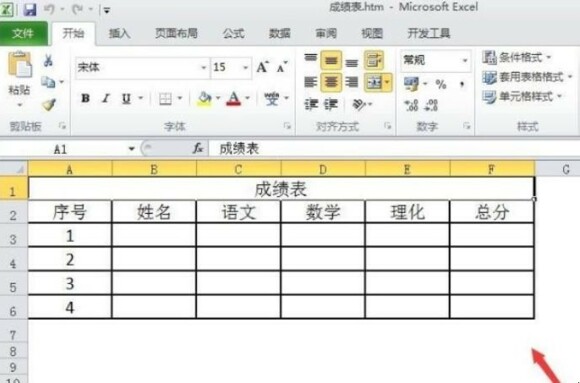580x383 pixels.
Task: Select Bottom Align icon
Action: pos(352,62)
